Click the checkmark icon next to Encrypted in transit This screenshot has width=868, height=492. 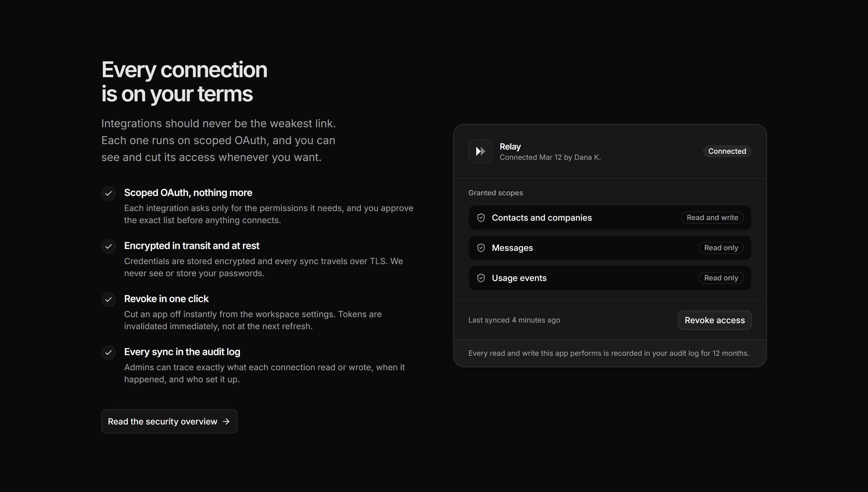click(x=108, y=246)
